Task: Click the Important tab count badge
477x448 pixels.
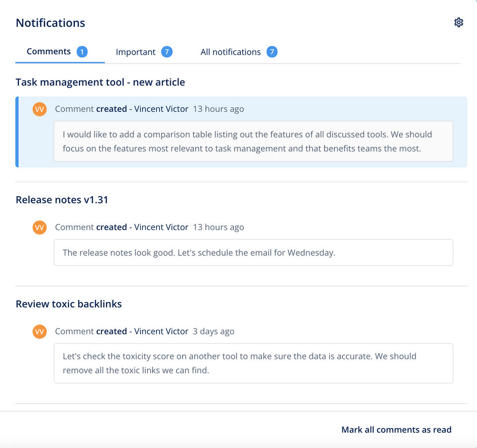Action: [167, 52]
